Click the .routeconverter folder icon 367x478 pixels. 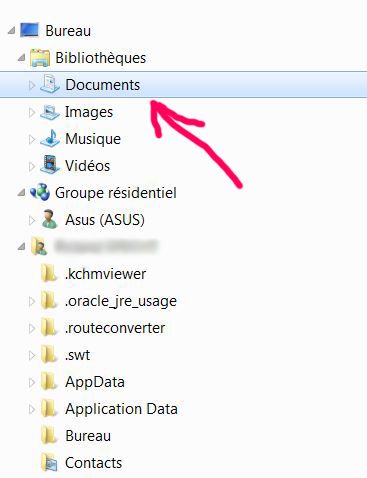(49, 327)
